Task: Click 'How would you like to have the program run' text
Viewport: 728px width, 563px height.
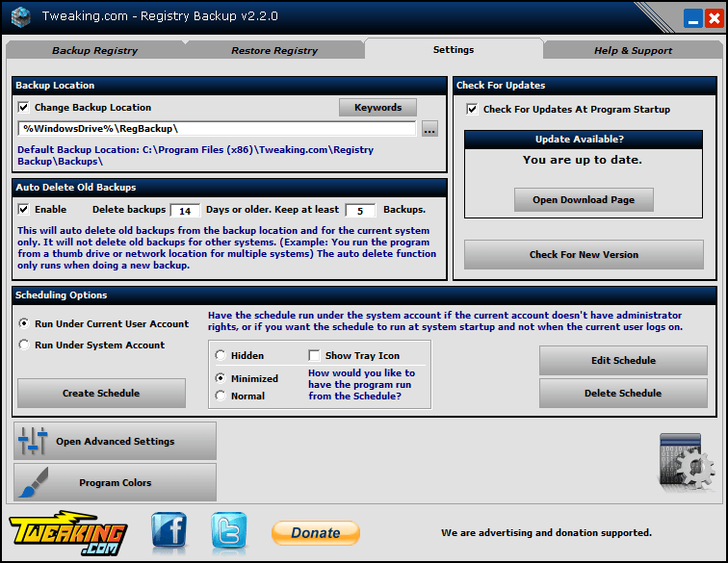Action: [x=361, y=384]
